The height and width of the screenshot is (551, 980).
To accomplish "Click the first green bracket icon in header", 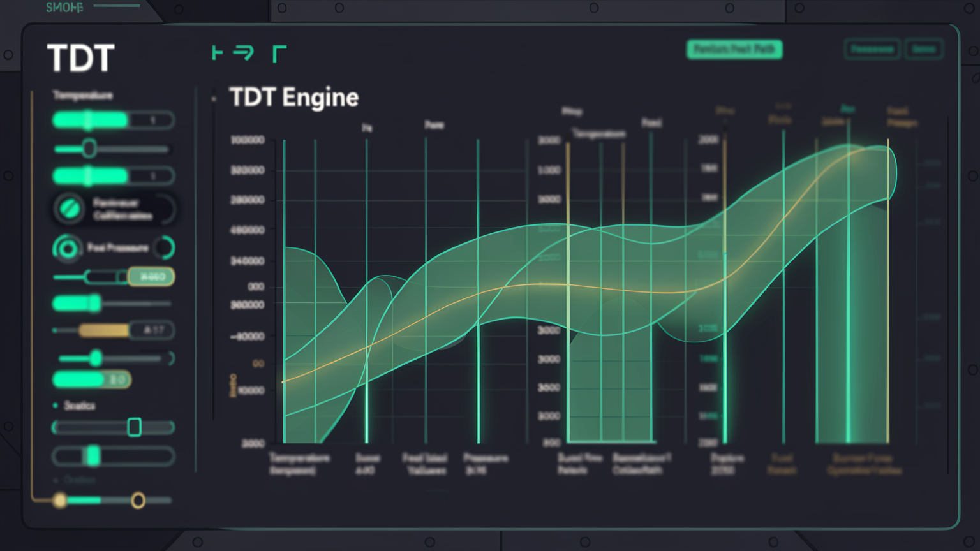I will pos(217,53).
